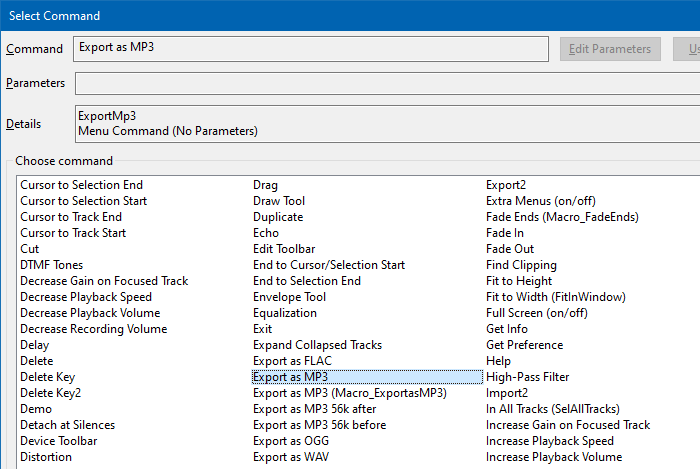Select Increase Playback Speed command
The image size is (700, 469).
click(x=550, y=441)
